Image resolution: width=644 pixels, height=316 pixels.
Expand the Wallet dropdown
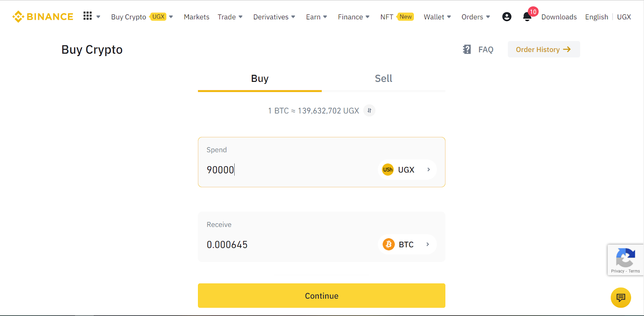[x=437, y=17]
